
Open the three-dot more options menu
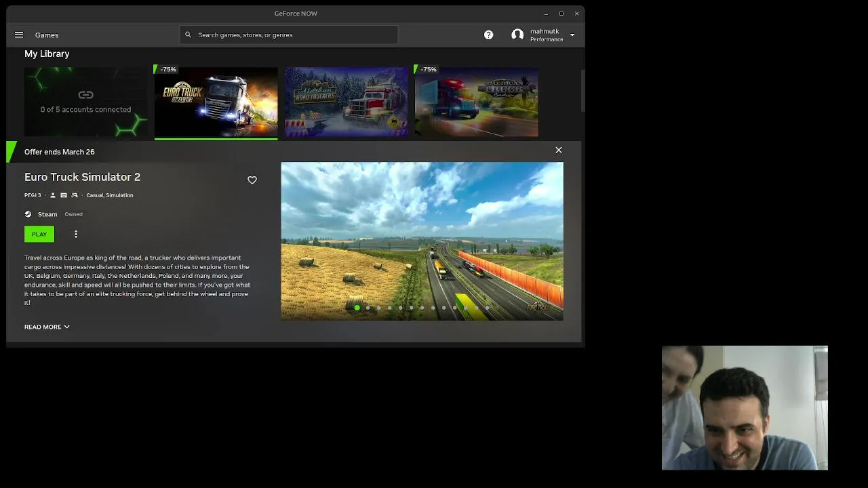(x=76, y=234)
